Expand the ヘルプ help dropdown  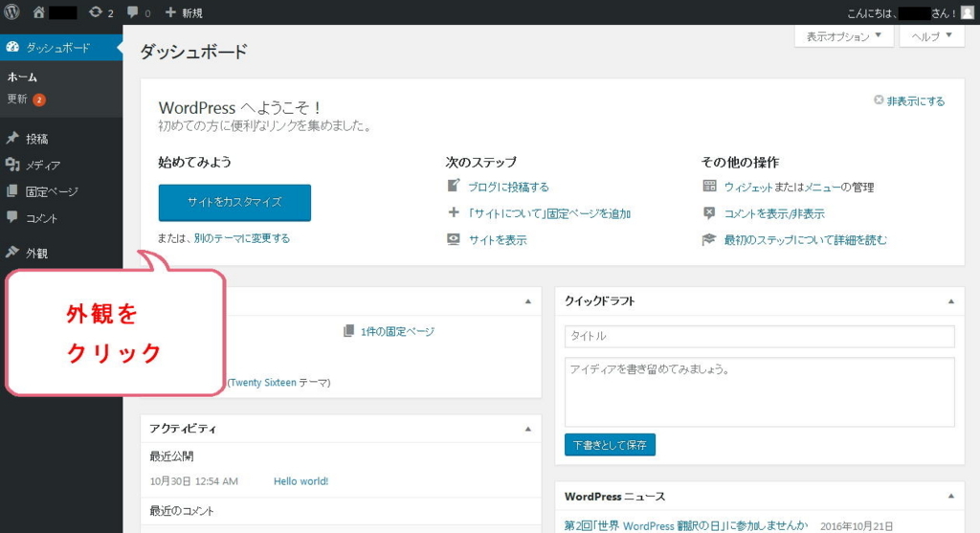(931, 36)
